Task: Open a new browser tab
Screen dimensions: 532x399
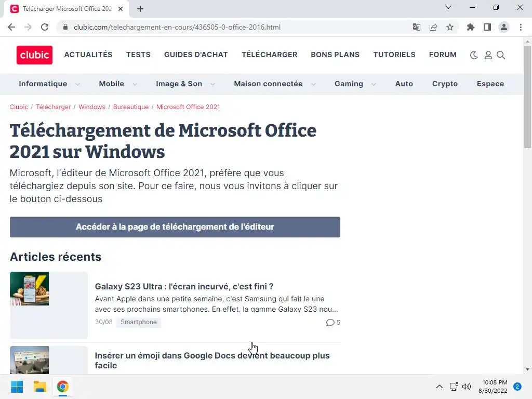Action: [140, 9]
